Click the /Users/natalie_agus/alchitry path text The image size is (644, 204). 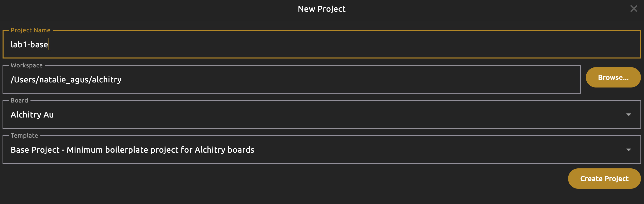[66, 80]
